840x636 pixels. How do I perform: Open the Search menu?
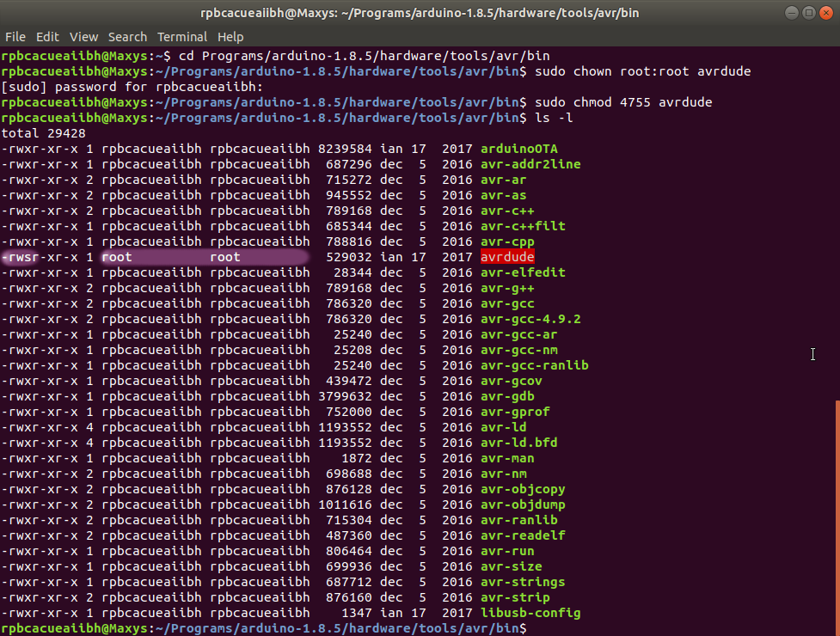coord(127,37)
